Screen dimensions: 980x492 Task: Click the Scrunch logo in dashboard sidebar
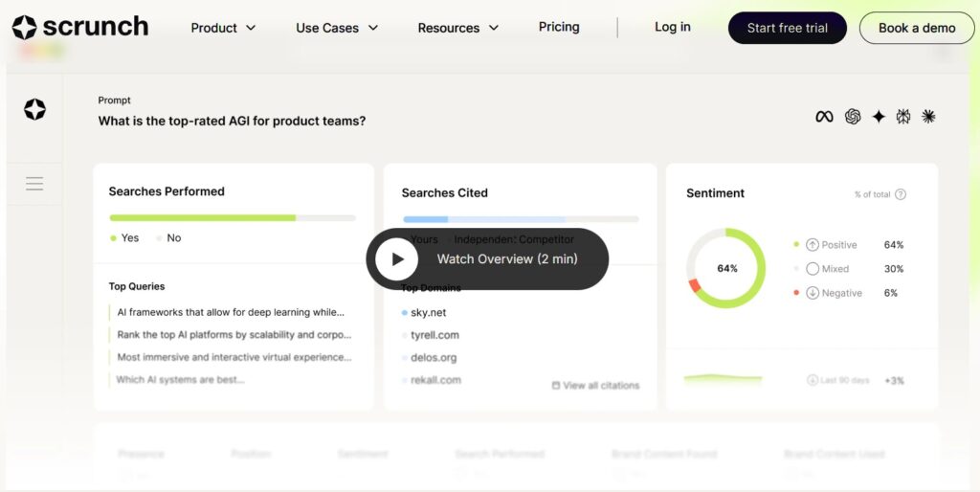pyautogui.click(x=34, y=110)
